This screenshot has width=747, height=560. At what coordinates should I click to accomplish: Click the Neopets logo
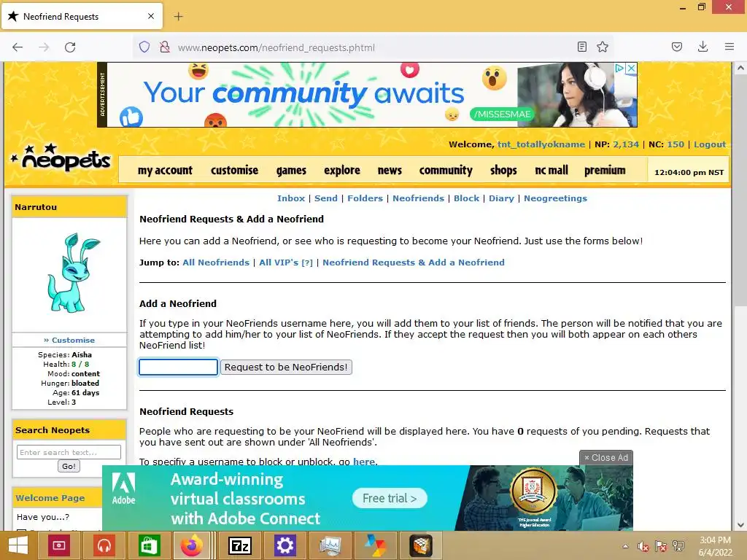pyautogui.click(x=61, y=158)
